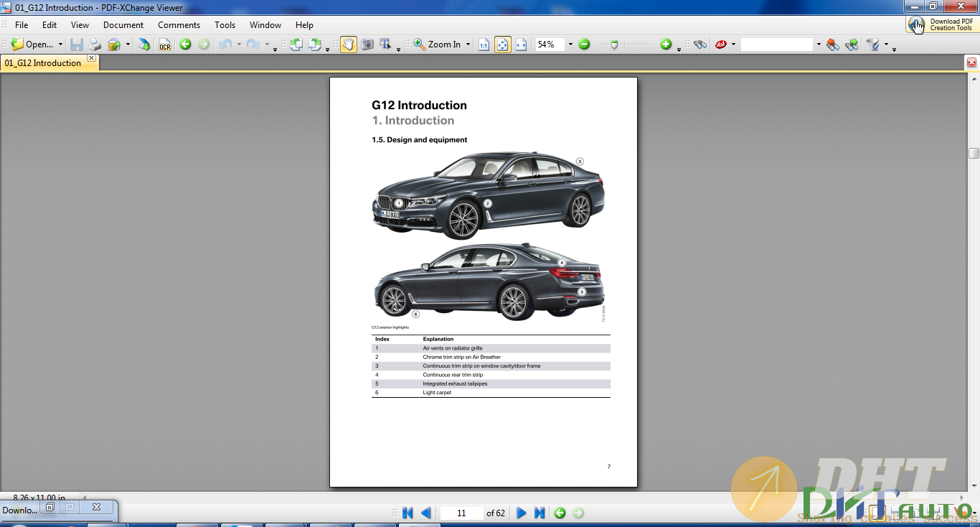Find previous search result binoculars
This screenshot has width=980, height=527.
833,45
